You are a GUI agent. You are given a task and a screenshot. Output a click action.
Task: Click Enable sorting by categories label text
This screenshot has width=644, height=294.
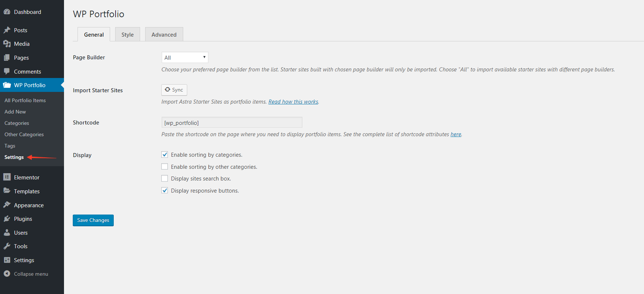[x=207, y=155]
